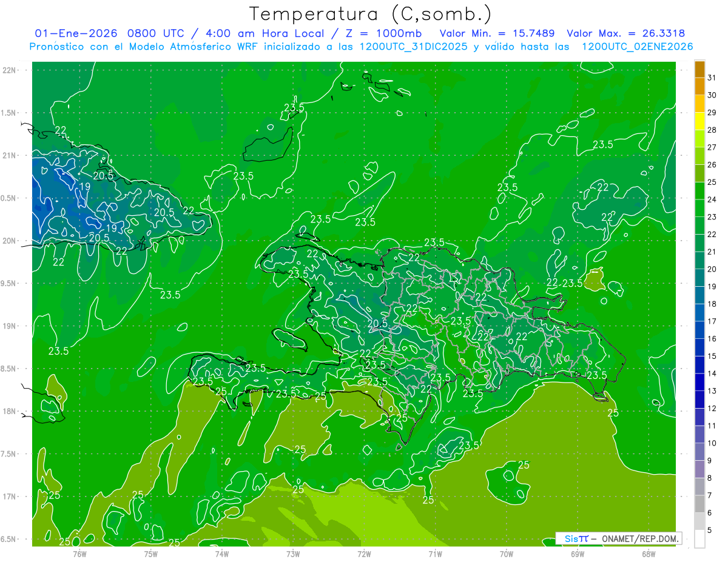The height and width of the screenshot is (562, 728).
Task: Click the legend swatch between 12 and 13
Action: point(699,400)
